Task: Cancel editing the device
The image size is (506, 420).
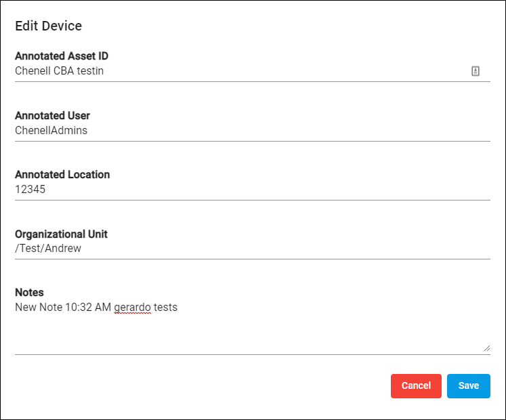Action: (x=416, y=385)
